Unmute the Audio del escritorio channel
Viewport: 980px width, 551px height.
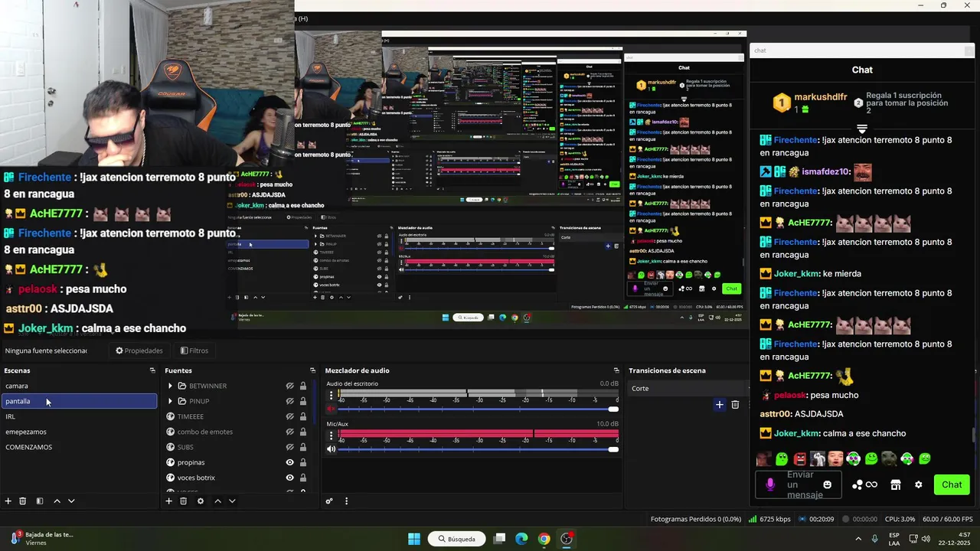click(x=331, y=409)
